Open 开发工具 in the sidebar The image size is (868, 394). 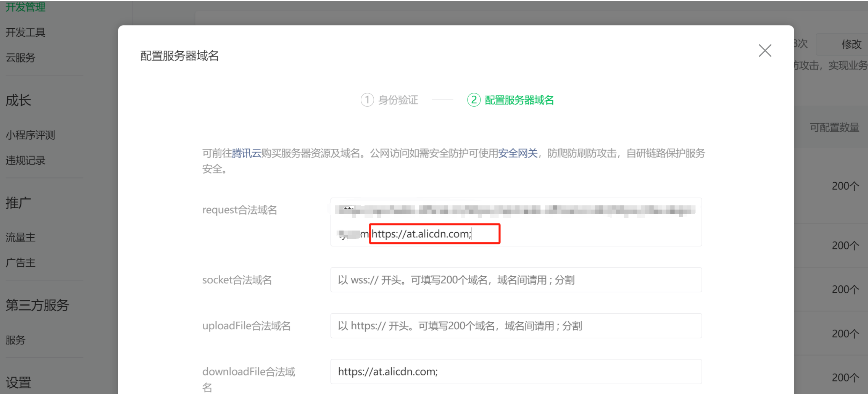click(25, 32)
